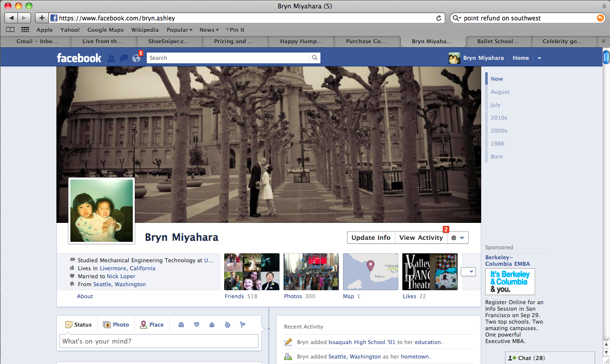Jump to Born on the timeline
The image size is (610, 364).
(497, 157)
